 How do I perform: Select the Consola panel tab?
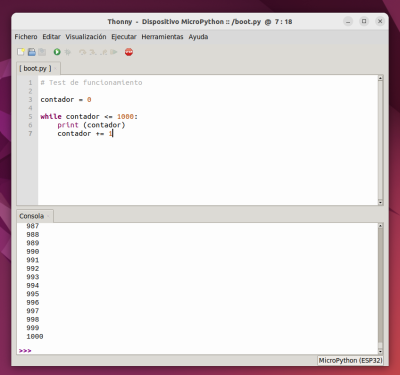click(31, 216)
